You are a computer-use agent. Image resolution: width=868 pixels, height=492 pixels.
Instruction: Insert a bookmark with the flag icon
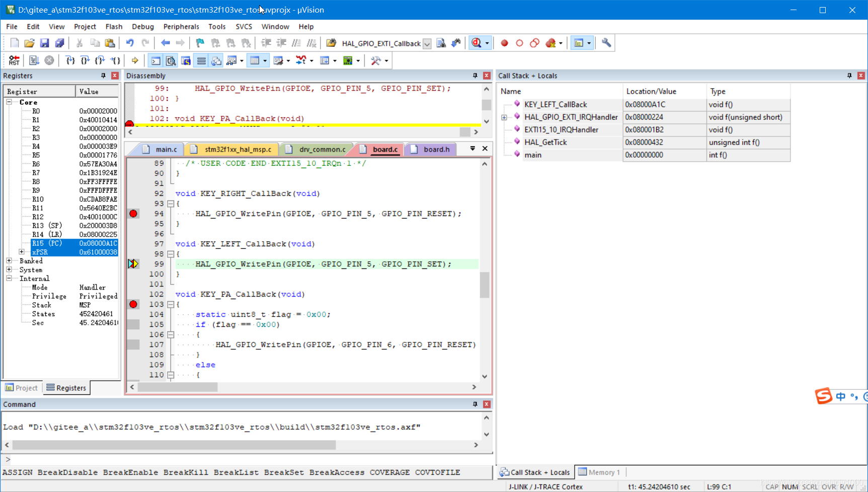click(200, 43)
